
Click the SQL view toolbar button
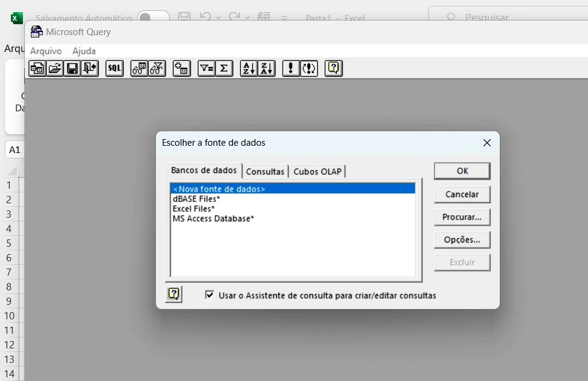coord(114,68)
